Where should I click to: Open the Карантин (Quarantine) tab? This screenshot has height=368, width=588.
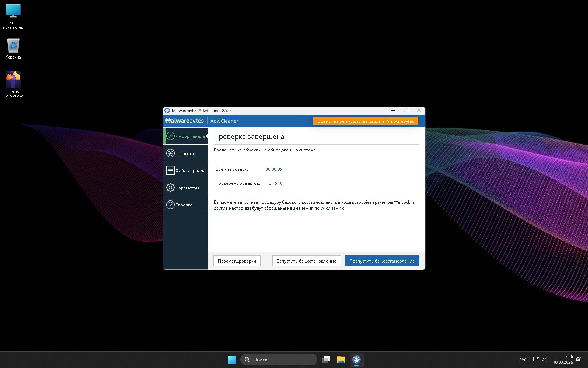coord(185,153)
